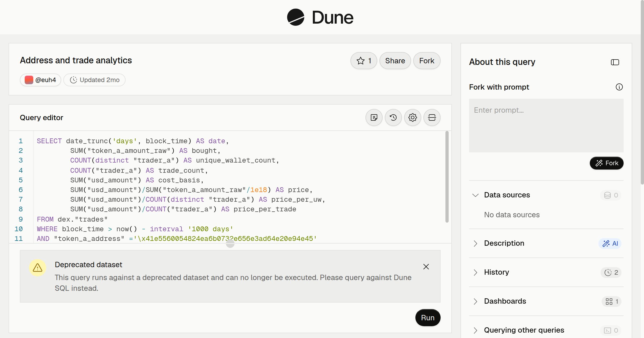Click the 'Query editor' heading

pos(42,118)
